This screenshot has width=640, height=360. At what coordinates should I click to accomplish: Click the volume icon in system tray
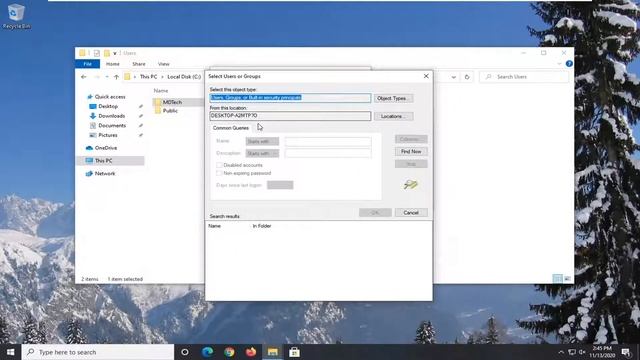coord(582,352)
